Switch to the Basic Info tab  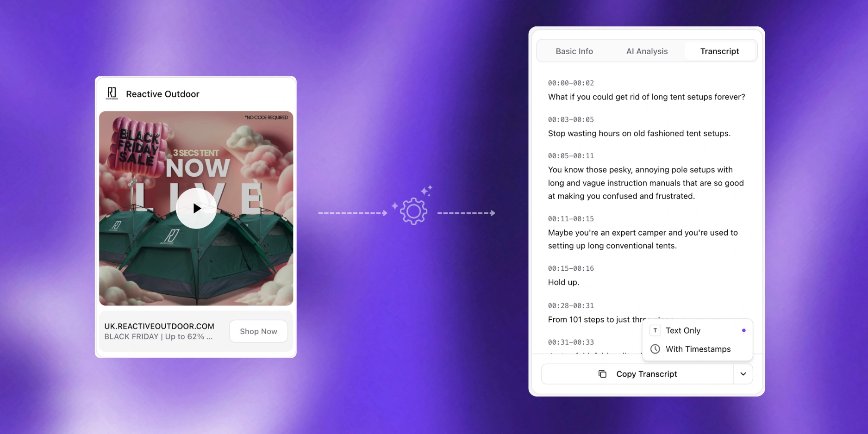[574, 51]
